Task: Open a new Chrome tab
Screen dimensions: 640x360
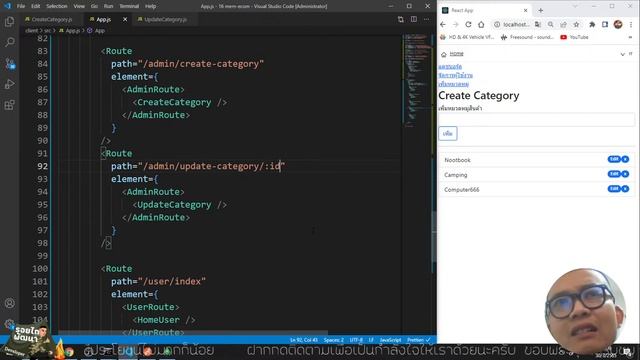Action: point(540,10)
